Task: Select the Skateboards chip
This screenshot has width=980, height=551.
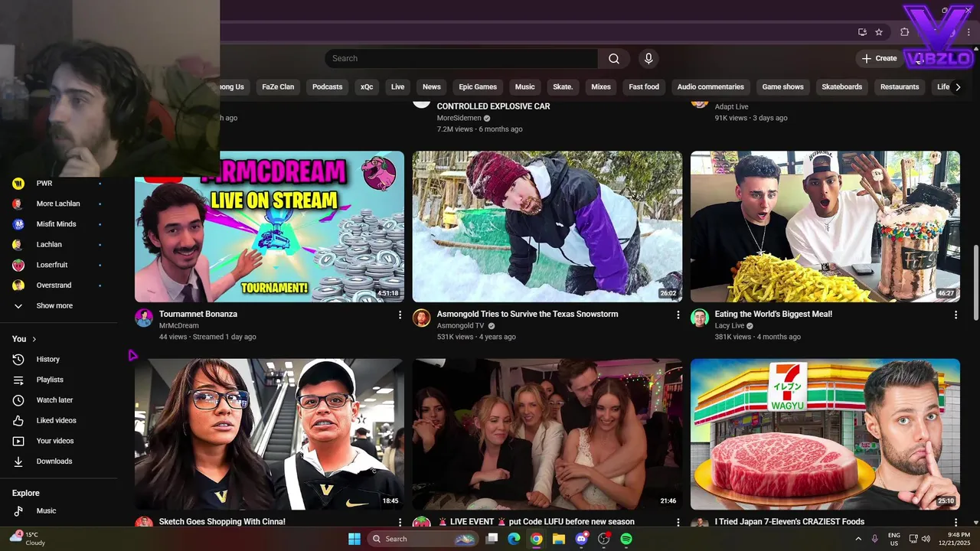Action: [841, 86]
